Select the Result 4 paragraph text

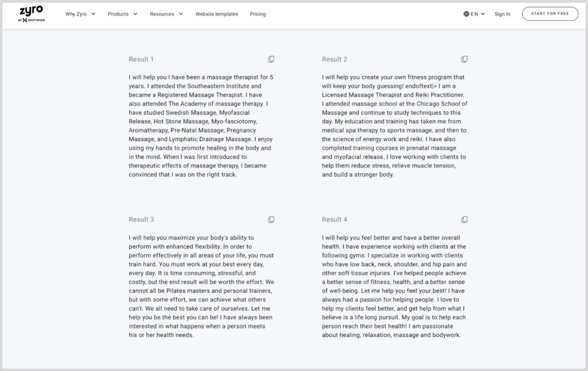coord(393,286)
